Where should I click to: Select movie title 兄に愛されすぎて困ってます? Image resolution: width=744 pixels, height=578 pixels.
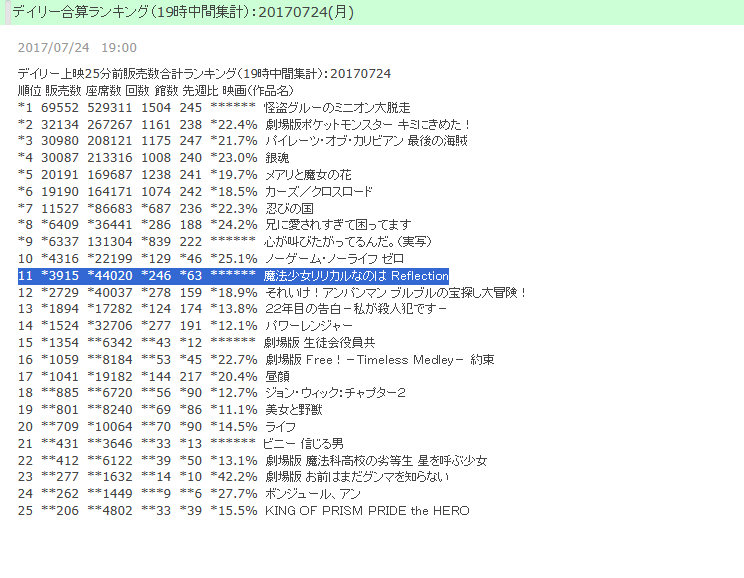click(338, 225)
